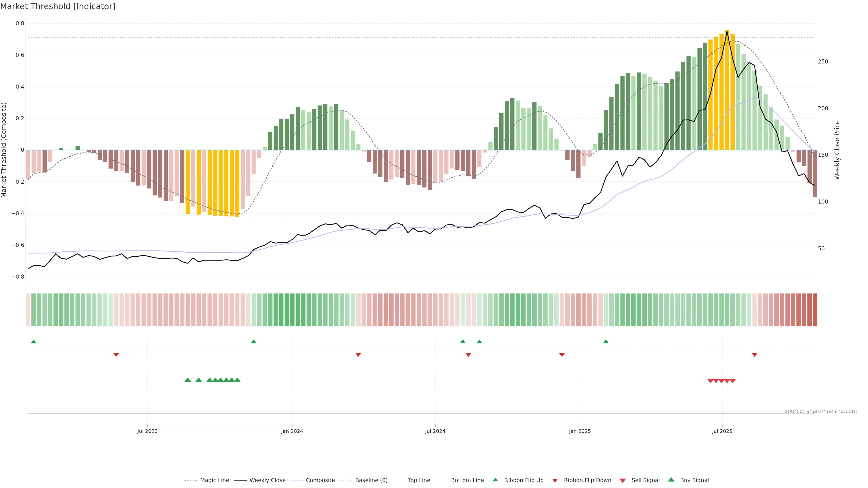
Task: Click the Jan 2025 x-axis label
Action: (x=580, y=431)
